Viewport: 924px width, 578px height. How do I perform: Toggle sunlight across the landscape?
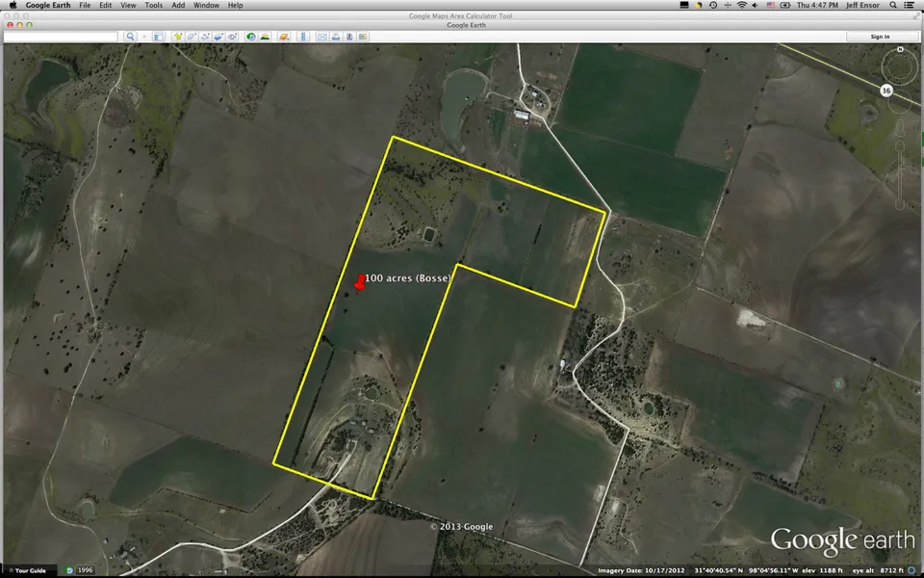point(265,37)
